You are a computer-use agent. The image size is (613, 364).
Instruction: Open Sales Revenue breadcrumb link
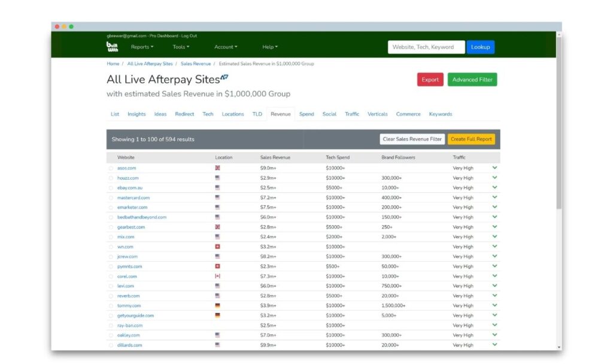(196, 63)
